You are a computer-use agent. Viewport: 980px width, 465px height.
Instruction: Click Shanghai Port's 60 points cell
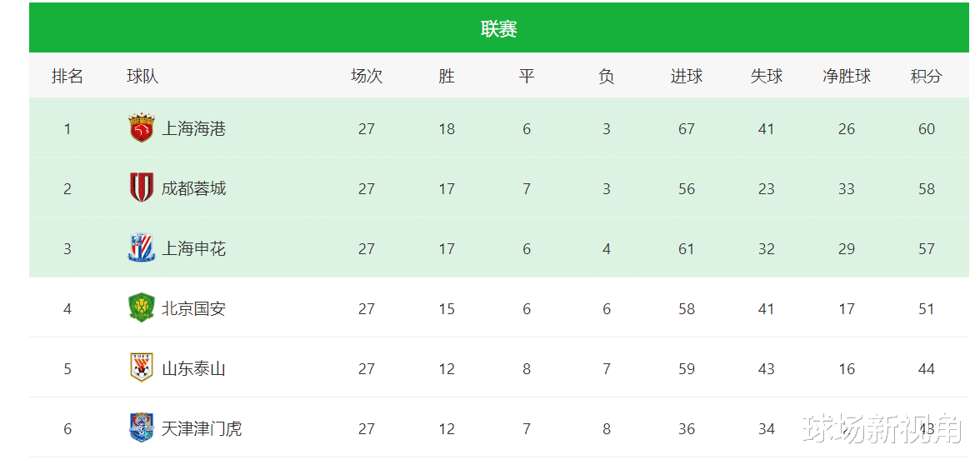[927, 129]
